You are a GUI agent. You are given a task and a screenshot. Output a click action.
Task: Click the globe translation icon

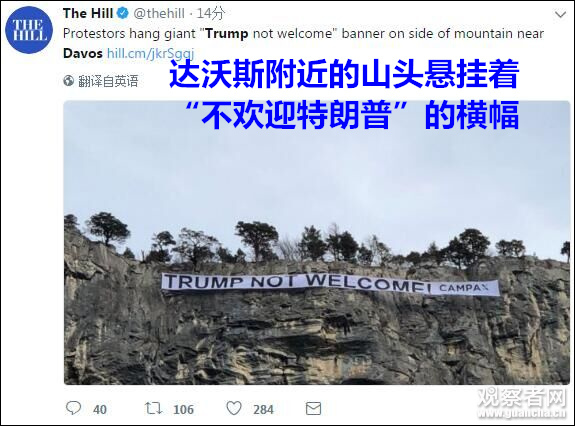click(69, 81)
